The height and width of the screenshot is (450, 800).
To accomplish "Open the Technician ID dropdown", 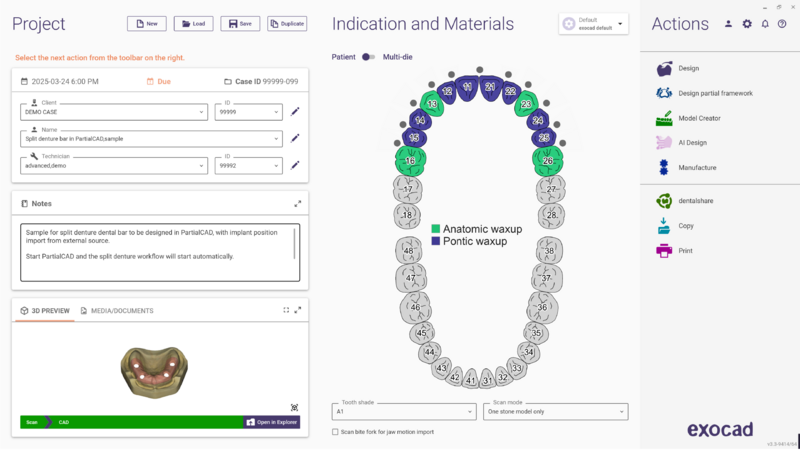I will point(248,166).
